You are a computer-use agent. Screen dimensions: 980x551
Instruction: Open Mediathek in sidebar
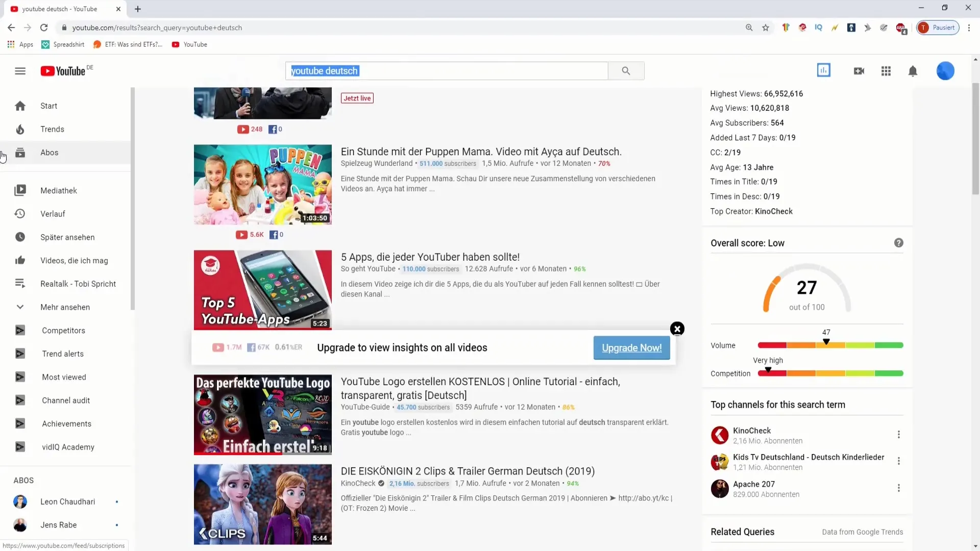65,190
